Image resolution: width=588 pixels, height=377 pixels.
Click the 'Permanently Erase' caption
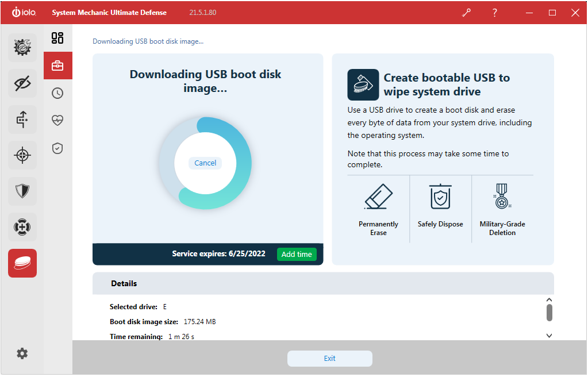tap(378, 229)
